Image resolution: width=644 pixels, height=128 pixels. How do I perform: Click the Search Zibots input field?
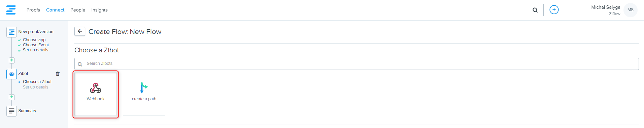(357, 64)
